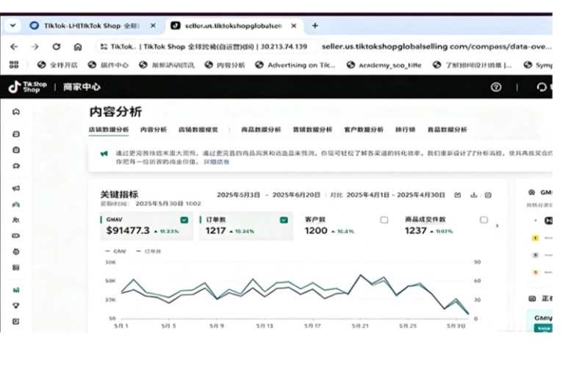This screenshot has width=588, height=368.
Task: Select the 订单数 card showing 1217
Action: pos(246,226)
